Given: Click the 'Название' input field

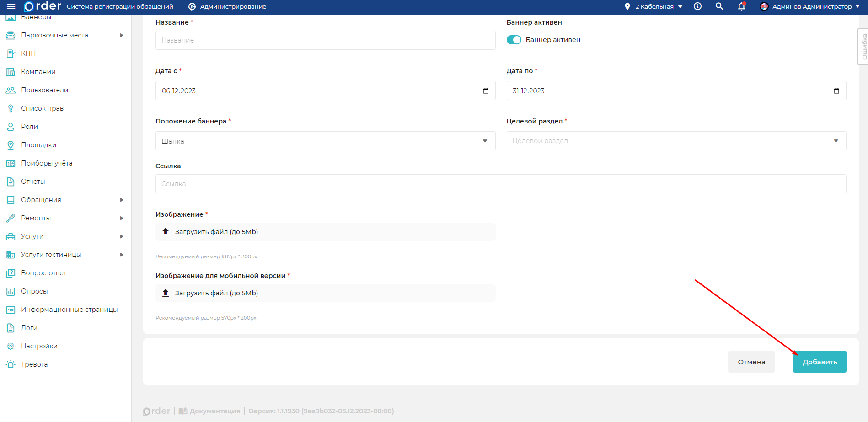Looking at the screenshot, I should pyautogui.click(x=325, y=40).
